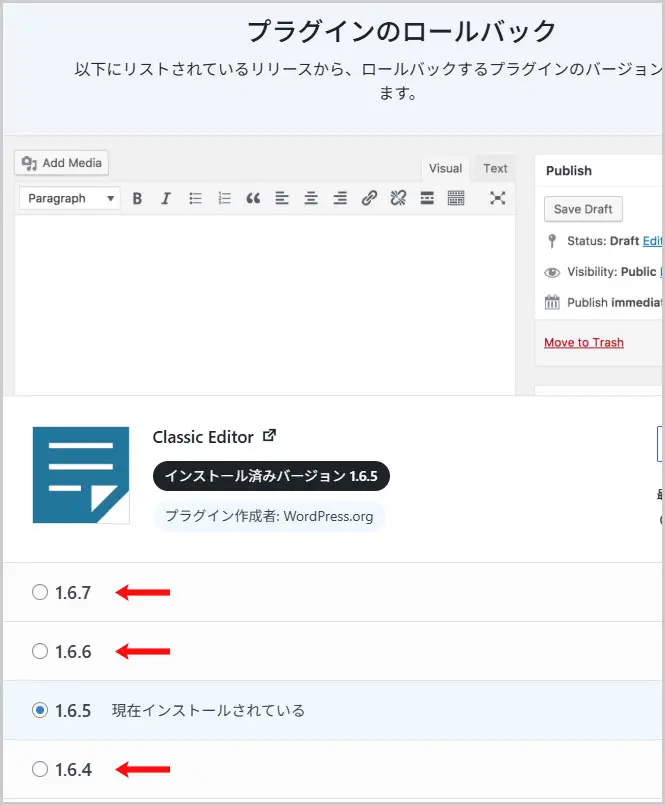Viewport: 665px width, 805px height.
Task: Edit the Draft post status
Action: tap(653, 241)
